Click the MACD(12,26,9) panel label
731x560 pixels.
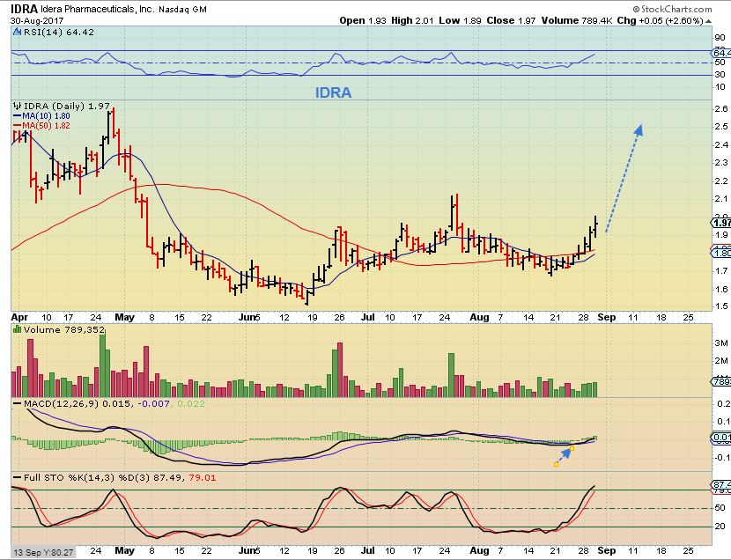[x=61, y=403]
